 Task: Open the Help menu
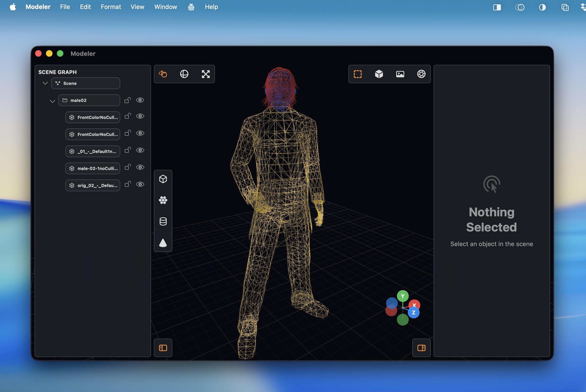(x=211, y=7)
